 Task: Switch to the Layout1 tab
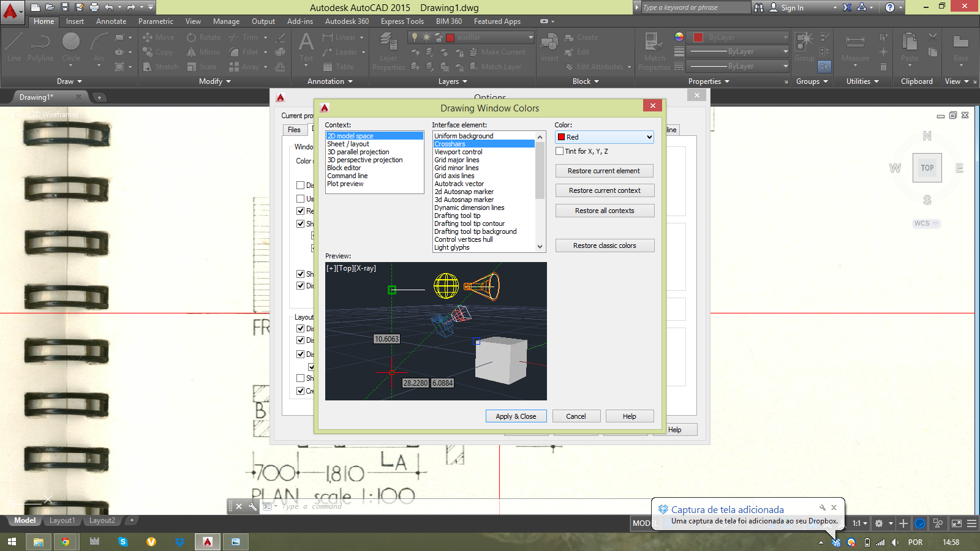(62, 520)
